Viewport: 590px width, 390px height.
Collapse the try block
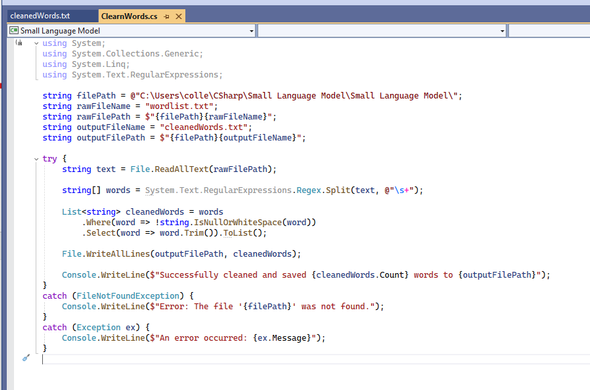[x=36, y=159]
